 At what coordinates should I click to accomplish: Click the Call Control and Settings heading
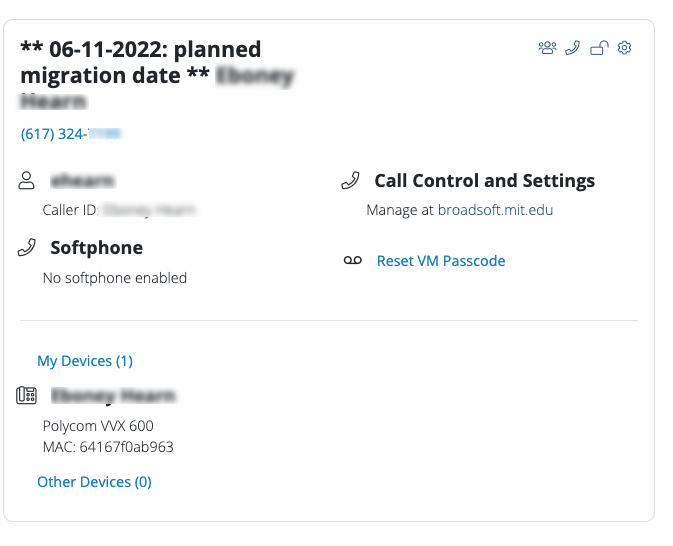click(x=485, y=181)
